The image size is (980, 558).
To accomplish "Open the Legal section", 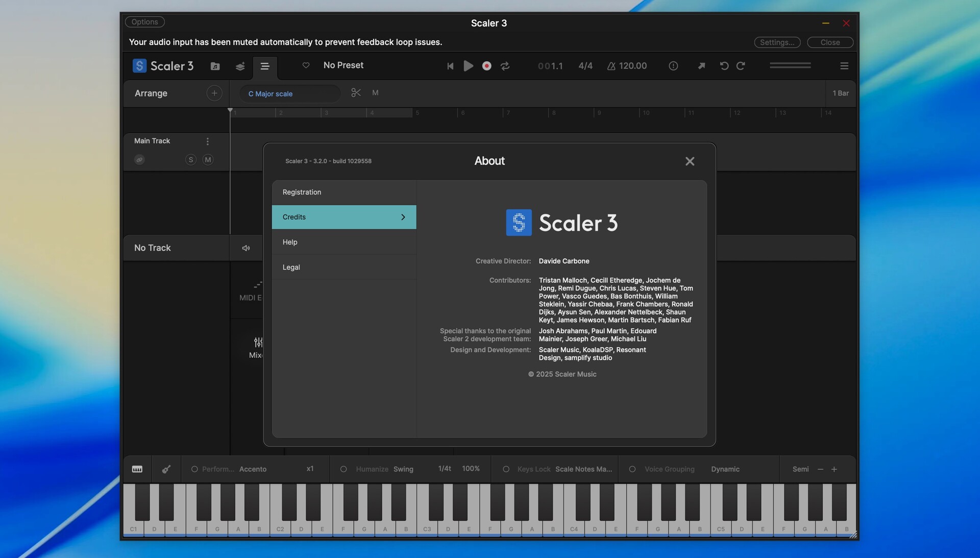I will tap(344, 268).
